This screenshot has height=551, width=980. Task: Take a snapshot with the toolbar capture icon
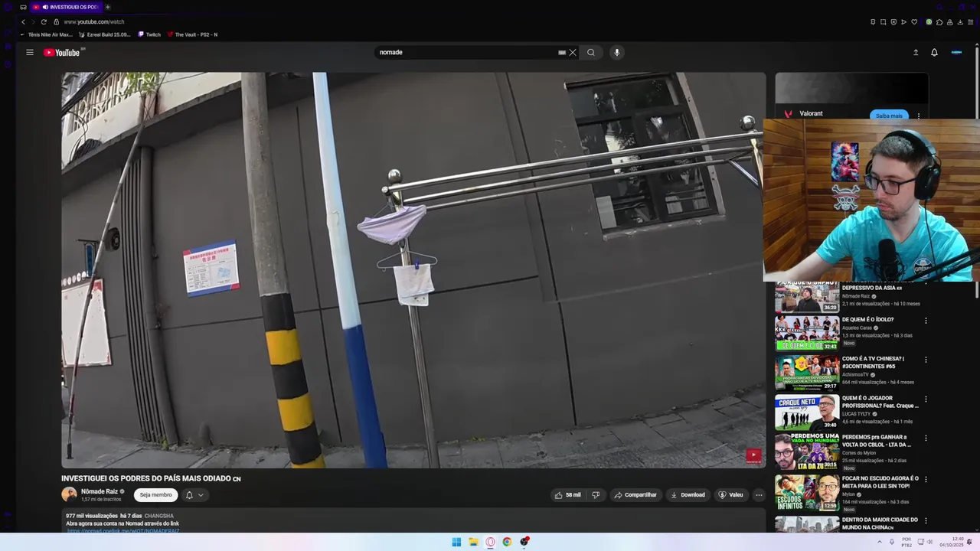click(x=883, y=21)
